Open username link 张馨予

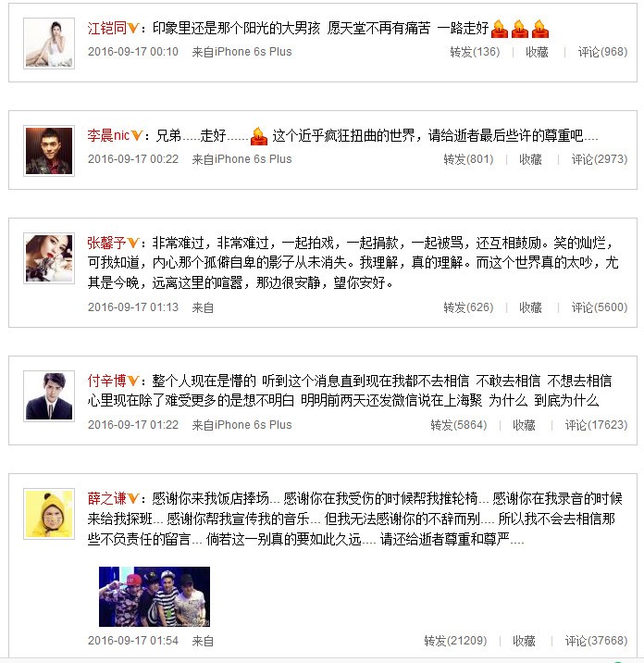pyautogui.click(x=107, y=244)
